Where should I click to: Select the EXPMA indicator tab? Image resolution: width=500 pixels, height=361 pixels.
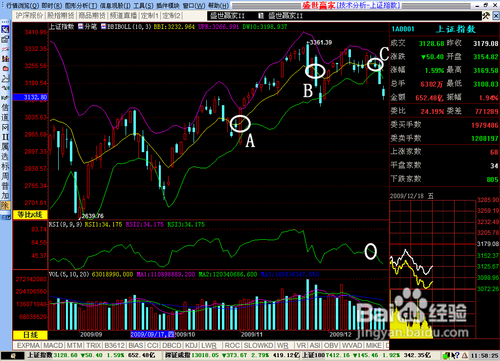point(28,346)
